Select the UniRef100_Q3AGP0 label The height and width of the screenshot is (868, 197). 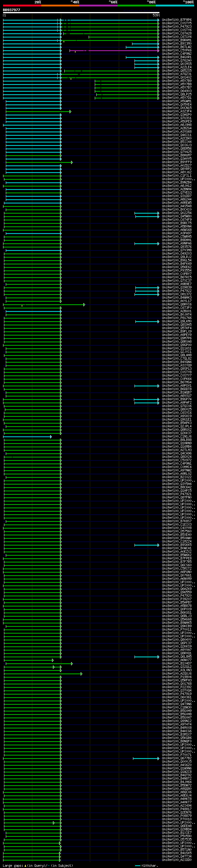point(176,115)
